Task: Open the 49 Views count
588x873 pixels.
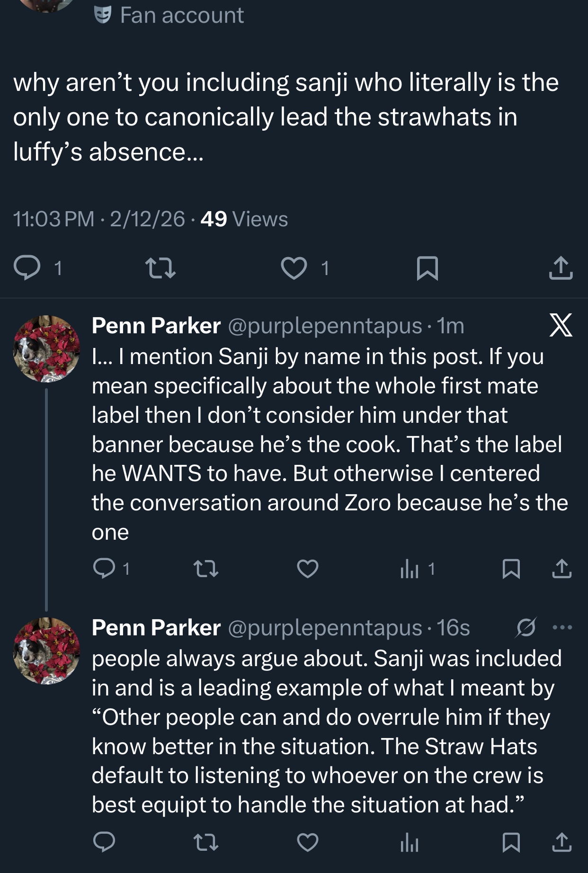Action: tap(244, 219)
